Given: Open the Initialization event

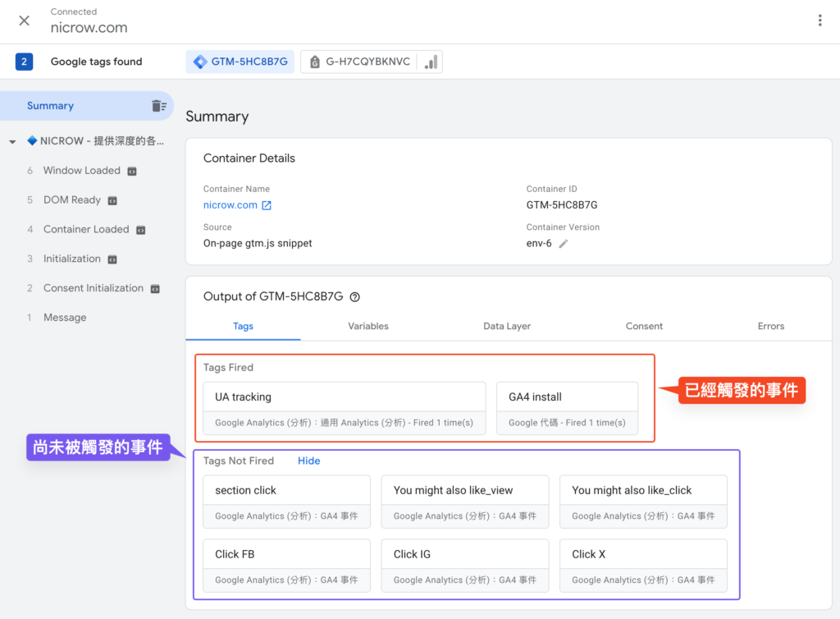Looking at the screenshot, I should (x=72, y=259).
